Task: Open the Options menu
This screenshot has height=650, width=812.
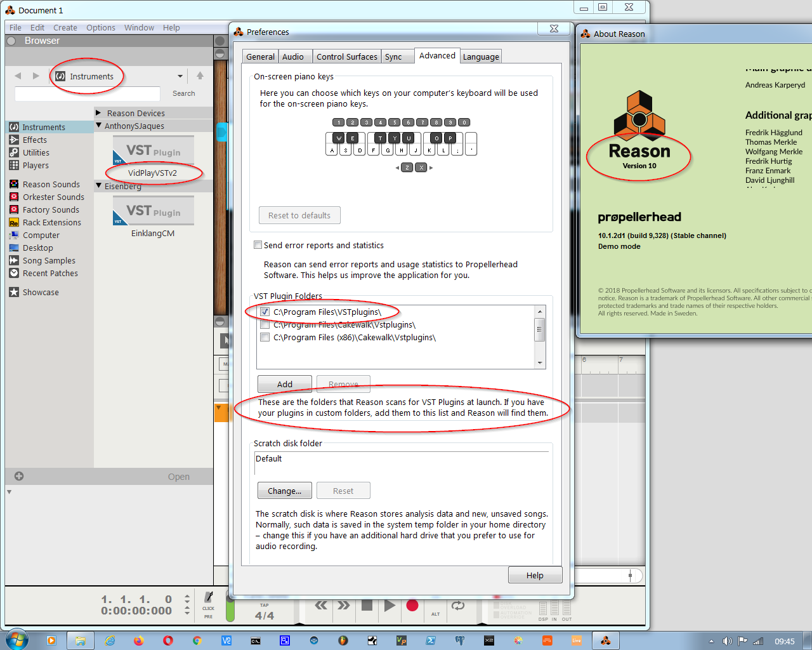Action: click(x=101, y=27)
